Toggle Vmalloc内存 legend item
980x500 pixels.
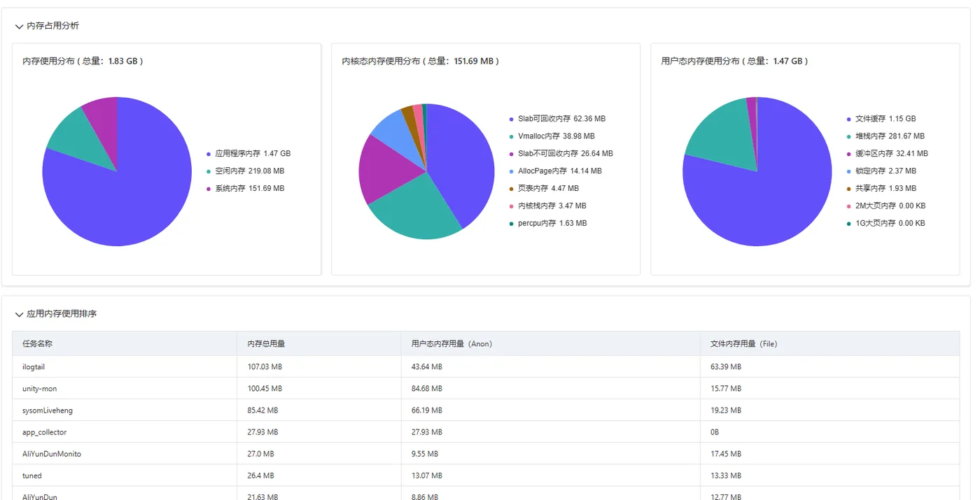coord(552,136)
